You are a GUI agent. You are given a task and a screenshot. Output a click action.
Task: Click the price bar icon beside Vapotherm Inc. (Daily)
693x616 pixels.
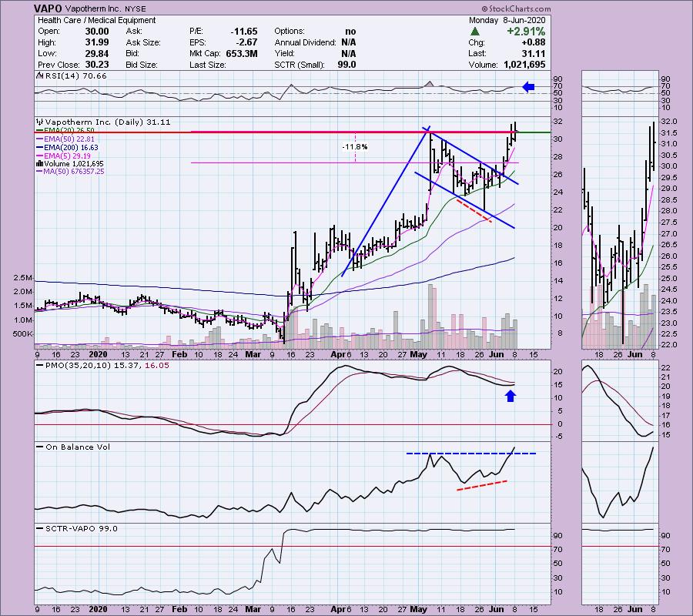(x=40, y=122)
